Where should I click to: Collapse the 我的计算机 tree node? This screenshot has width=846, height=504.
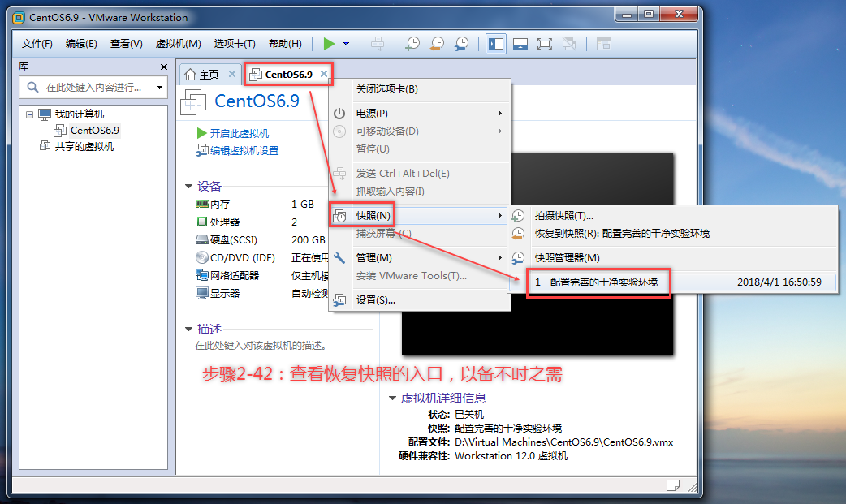click(x=30, y=114)
